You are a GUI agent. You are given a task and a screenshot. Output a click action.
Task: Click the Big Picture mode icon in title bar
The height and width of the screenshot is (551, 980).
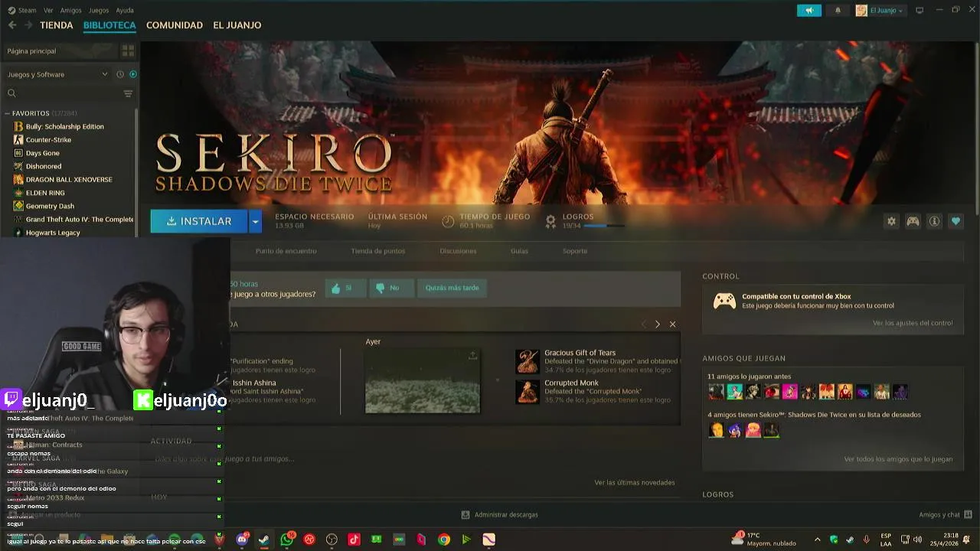[920, 10]
